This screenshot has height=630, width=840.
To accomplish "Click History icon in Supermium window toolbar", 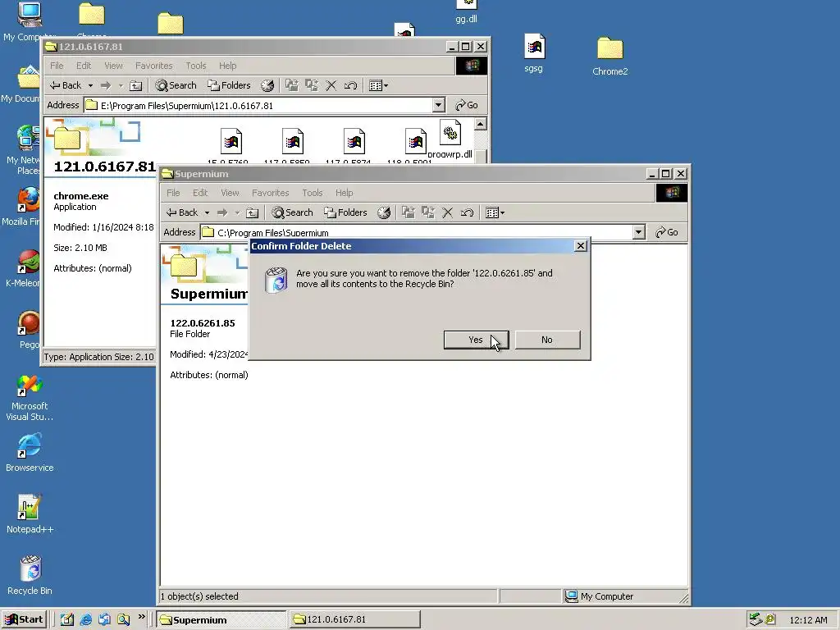I will tap(384, 212).
